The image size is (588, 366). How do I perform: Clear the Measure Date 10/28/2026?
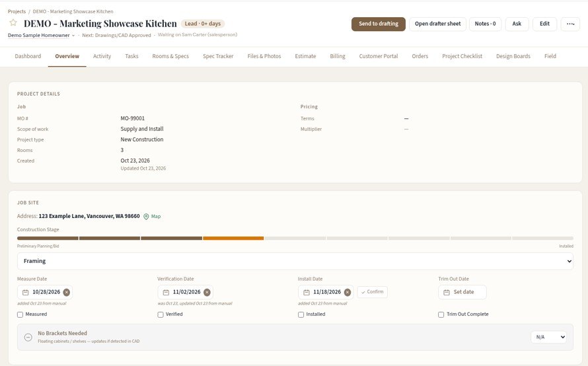[x=66, y=292]
